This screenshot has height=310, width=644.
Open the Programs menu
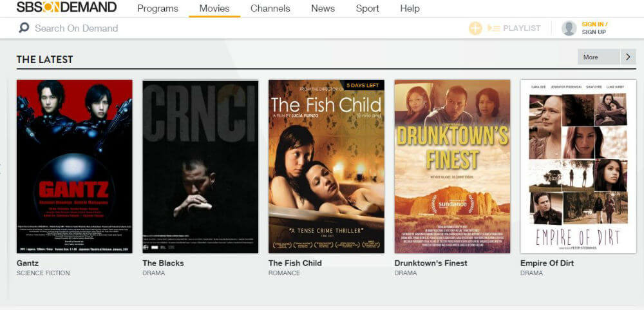(x=158, y=8)
